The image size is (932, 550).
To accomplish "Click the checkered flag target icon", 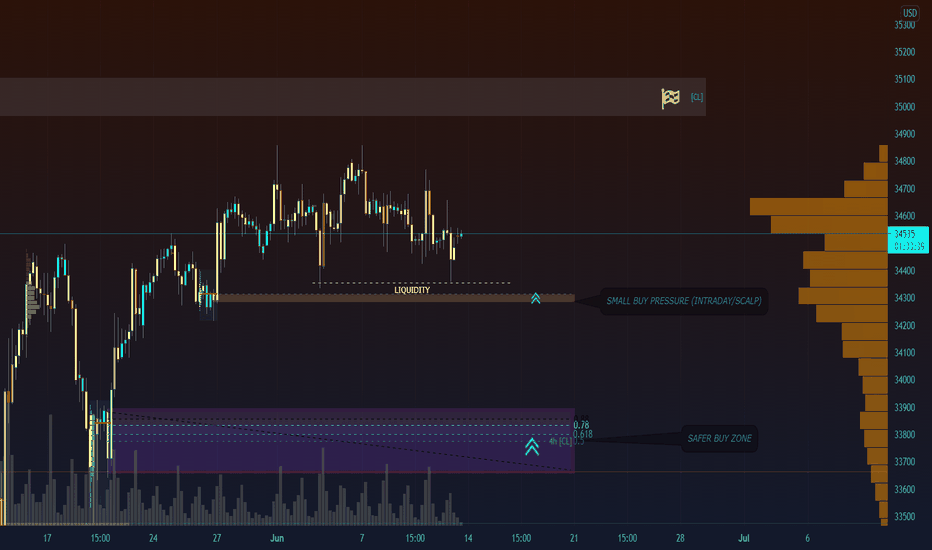I will (x=670, y=98).
